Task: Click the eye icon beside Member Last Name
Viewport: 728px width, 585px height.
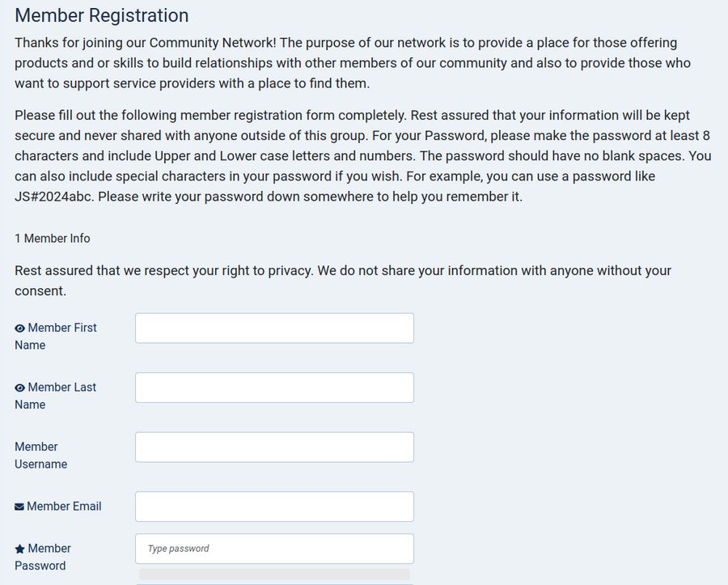Action: click(x=20, y=388)
